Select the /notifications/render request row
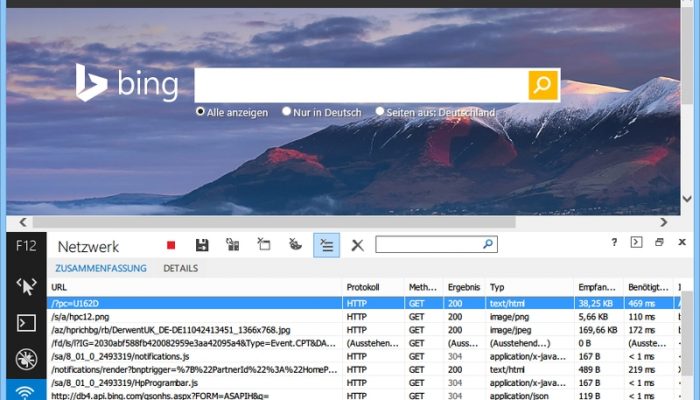The image size is (700, 400). pos(364,370)
